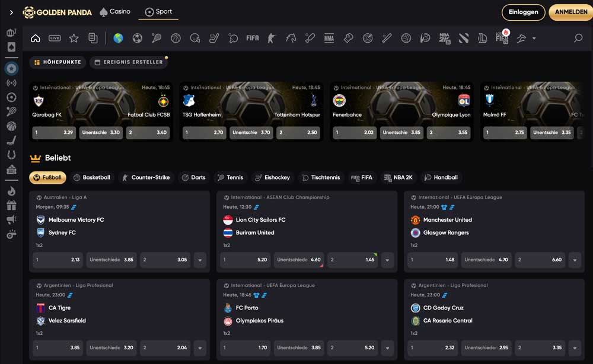Bet on Tottenham Hotspur win at 2.50
This screenshot has width=593, height=364.
298,133
